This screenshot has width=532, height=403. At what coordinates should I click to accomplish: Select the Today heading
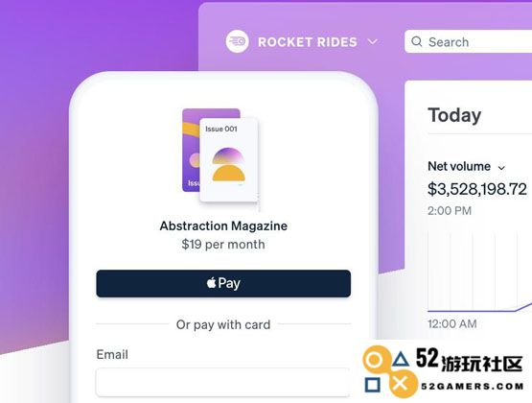(x=454, y=115)
